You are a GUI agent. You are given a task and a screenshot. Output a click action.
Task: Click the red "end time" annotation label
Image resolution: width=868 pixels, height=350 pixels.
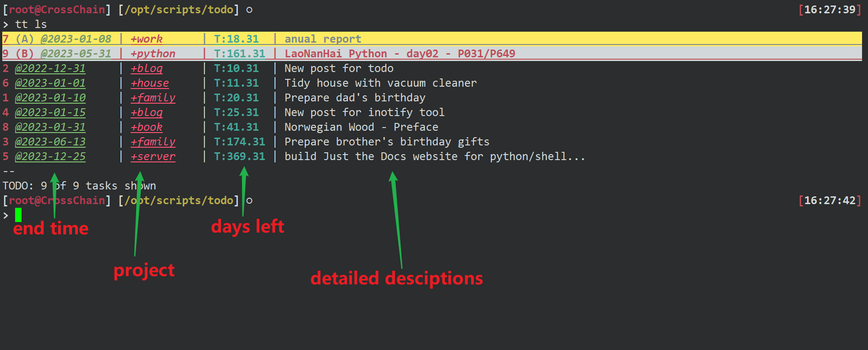[x=51, y=228]
